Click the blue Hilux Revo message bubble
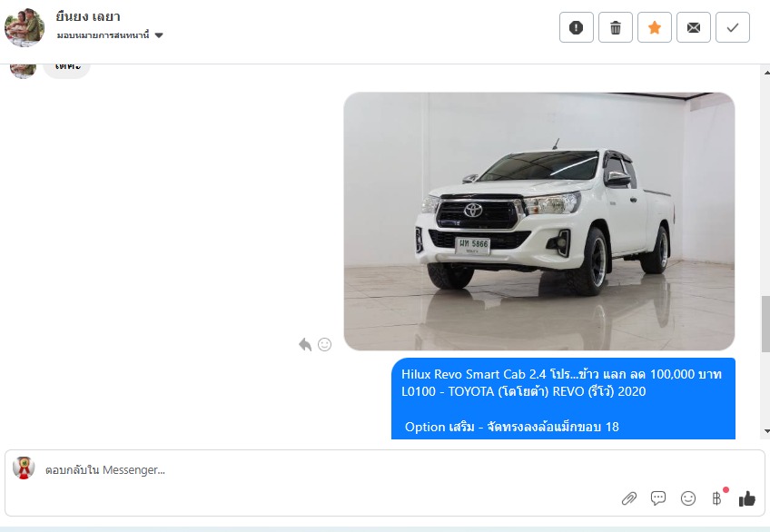Image resolution: width=770 pixels, height=532 pixels. tap(563, 399)
